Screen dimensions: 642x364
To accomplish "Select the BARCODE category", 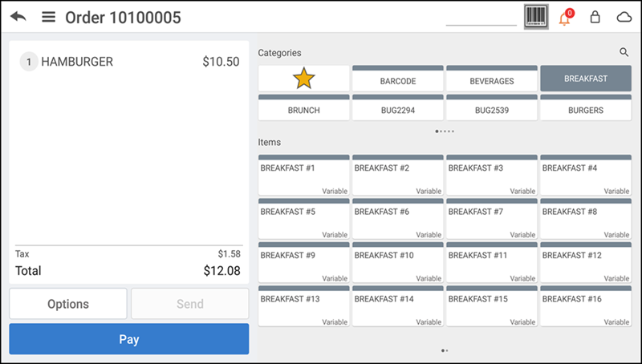I will pyautogui.click(x=397, y=78).
